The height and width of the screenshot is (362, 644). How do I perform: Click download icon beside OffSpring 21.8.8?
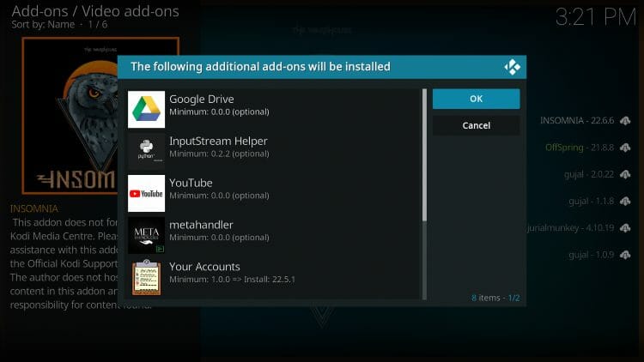pos(625,148)
